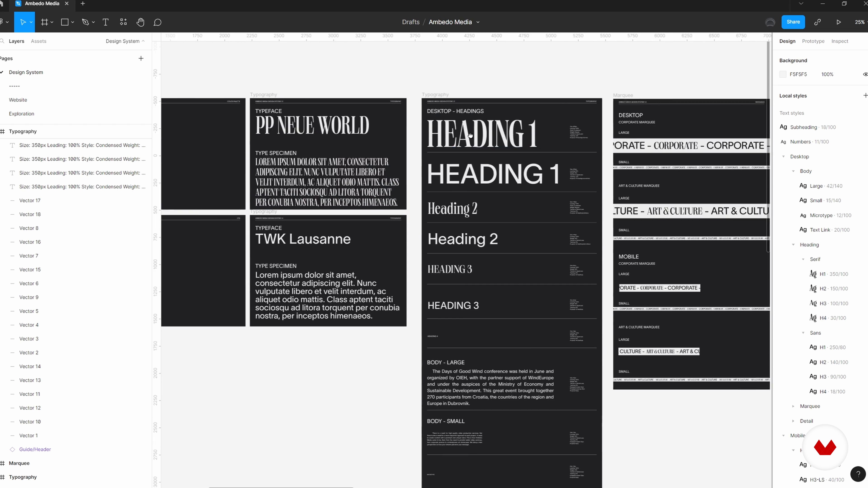This screenshot has height=488, width=868.
Task: Collapse the Desktop text styles folder
Action: [783, 157]
